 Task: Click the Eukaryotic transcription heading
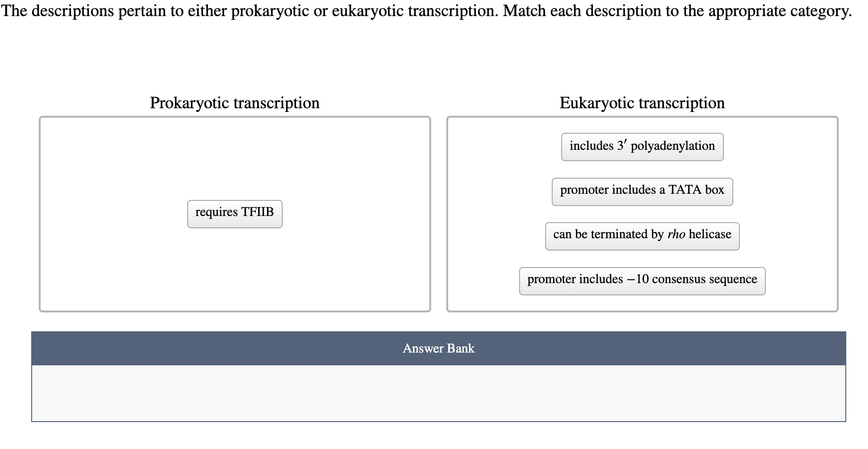[x=642, y=103]
